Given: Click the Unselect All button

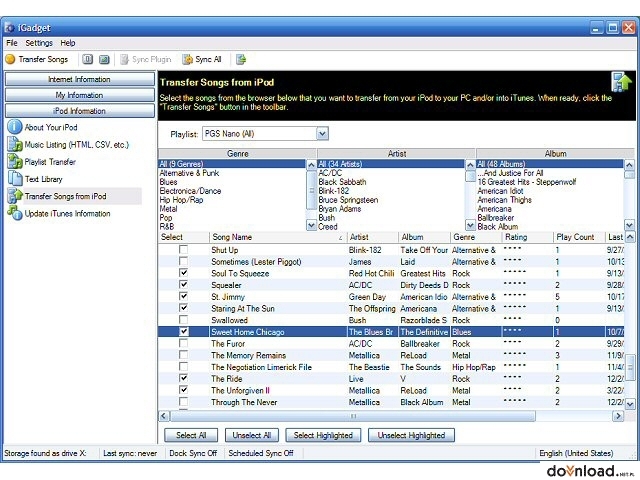Looking at the screenshot, I should [252, 435].
